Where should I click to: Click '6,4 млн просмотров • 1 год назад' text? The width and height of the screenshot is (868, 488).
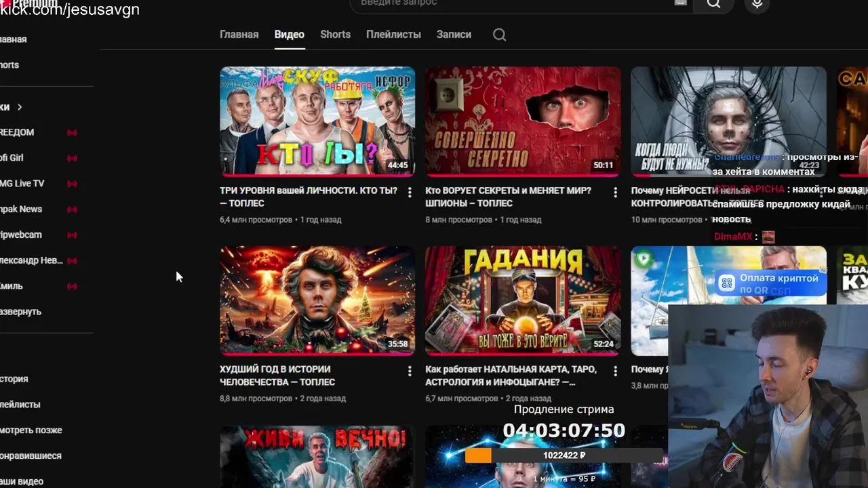tap(281, 220)
